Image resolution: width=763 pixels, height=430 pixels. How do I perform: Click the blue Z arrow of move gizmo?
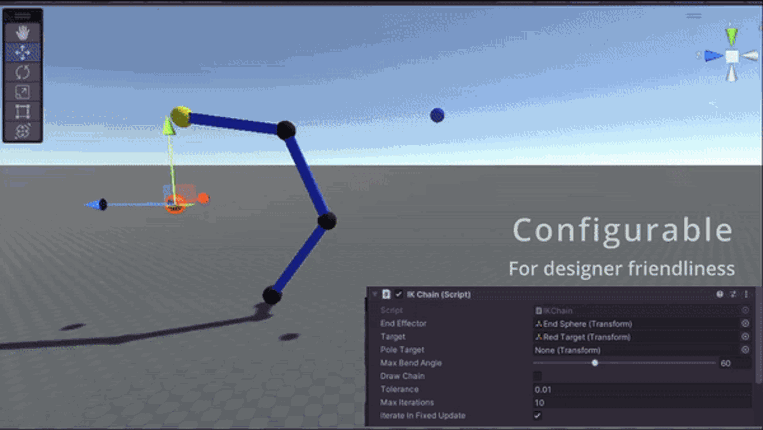tap(96, 204)
